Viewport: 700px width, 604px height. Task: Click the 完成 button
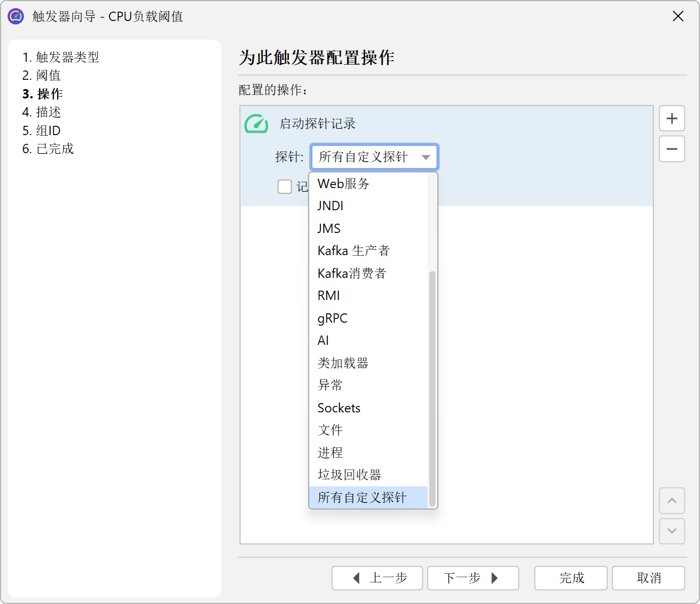pos(571,578)
